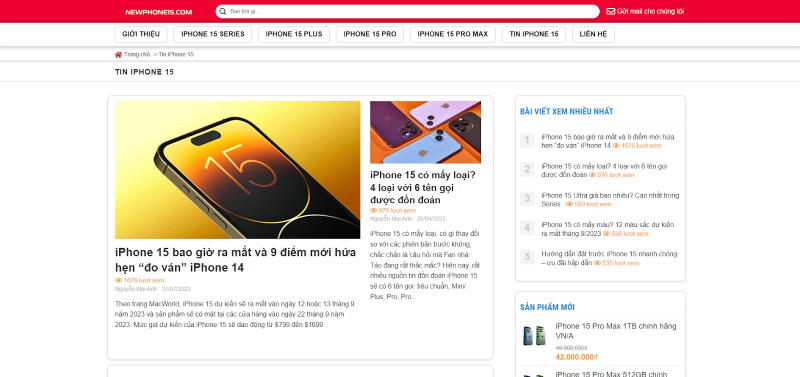Screen dimensions: 800x377
Task: Click the NEWPHONE15.COM site logo
Action: pos(159,12)
